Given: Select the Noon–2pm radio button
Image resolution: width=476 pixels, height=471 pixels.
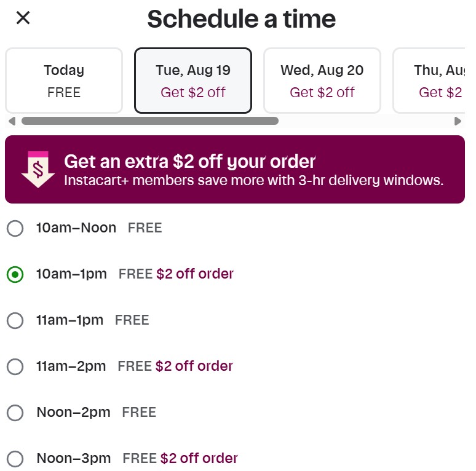Looking at the screenshot, I should pos(15,413).
